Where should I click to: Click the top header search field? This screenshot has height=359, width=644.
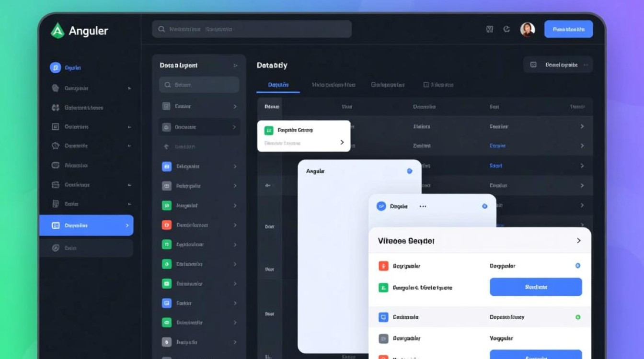pos(252,29)
